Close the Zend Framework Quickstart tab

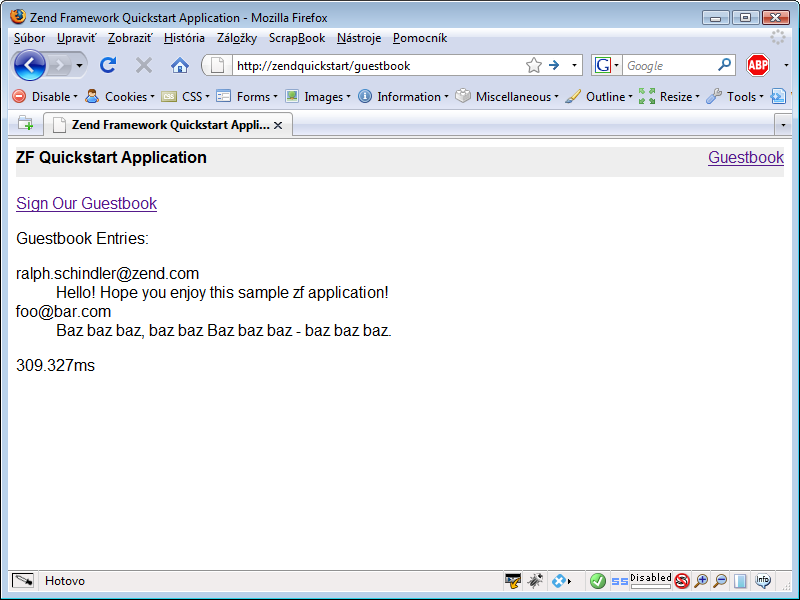click(278, 126)
